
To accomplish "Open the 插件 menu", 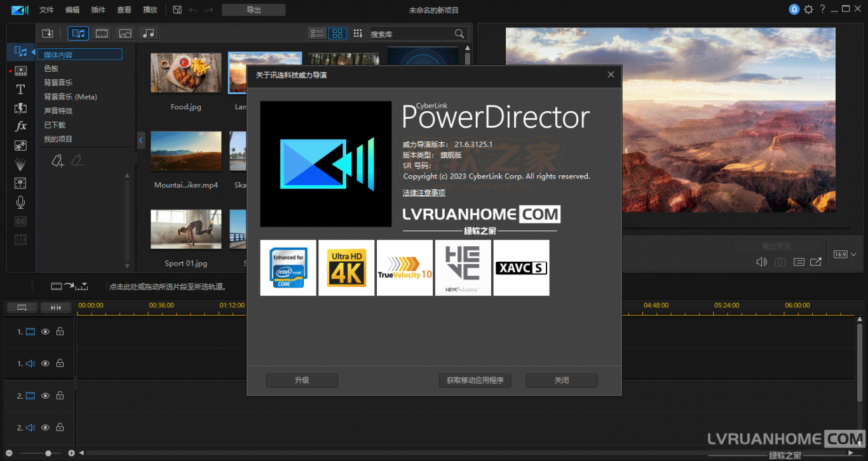I will pos(98,10).
